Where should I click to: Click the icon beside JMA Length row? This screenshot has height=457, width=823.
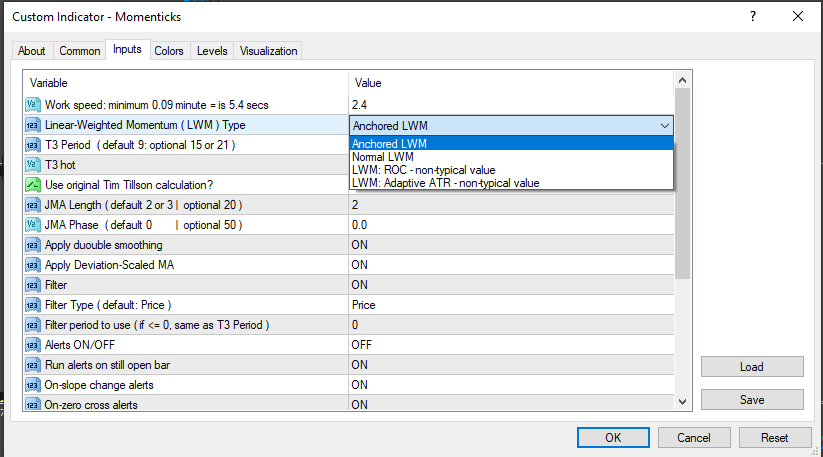[33, 205]
